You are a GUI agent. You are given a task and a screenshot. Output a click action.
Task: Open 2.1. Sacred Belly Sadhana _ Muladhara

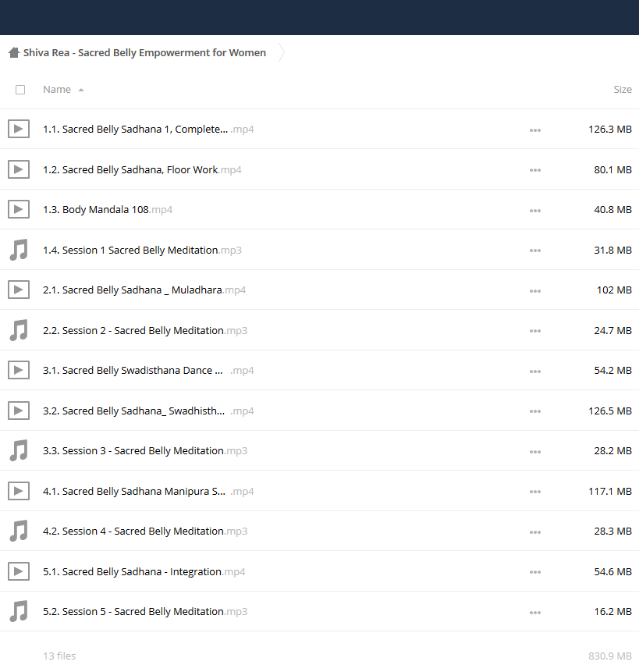(144, 290)
